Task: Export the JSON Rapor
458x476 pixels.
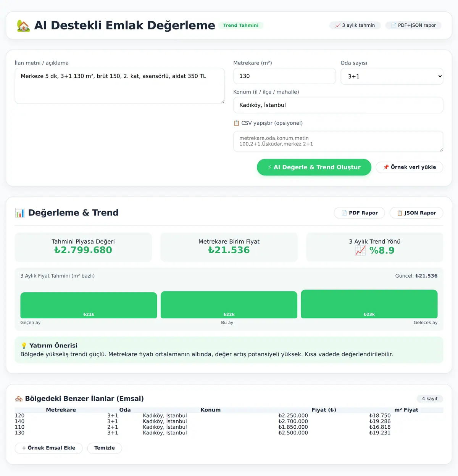Action: pyautogui.click(x=416, y=213)
